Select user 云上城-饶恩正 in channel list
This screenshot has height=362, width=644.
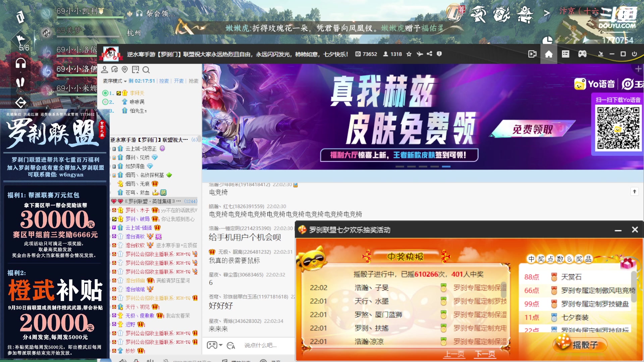[x=141, y=148]
